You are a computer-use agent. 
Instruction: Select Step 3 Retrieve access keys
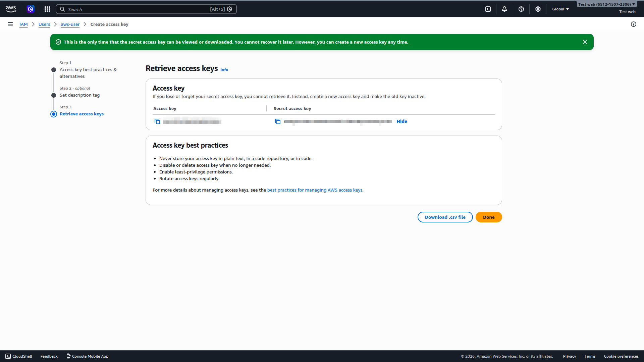pos(82,114)
